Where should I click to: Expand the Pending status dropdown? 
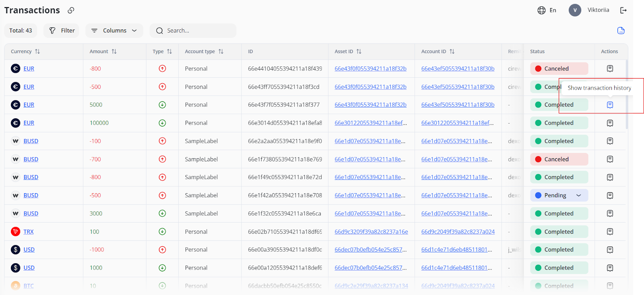[578, 195]
